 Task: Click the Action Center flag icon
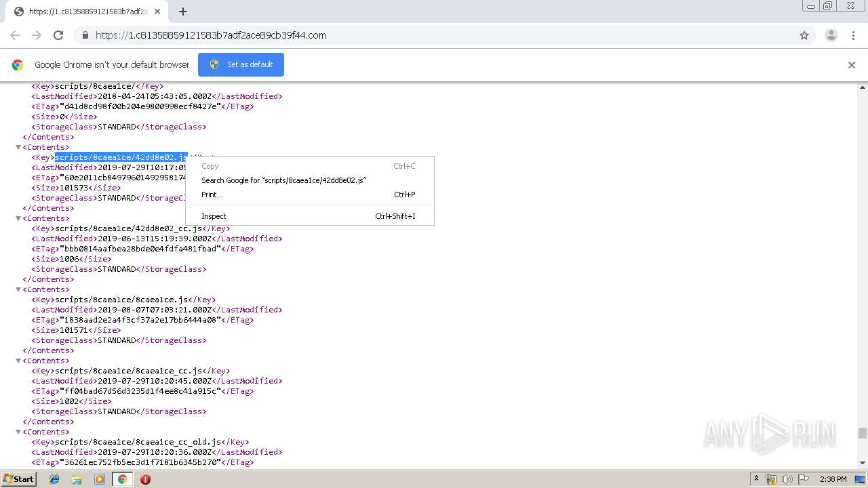tap(804, 479)
